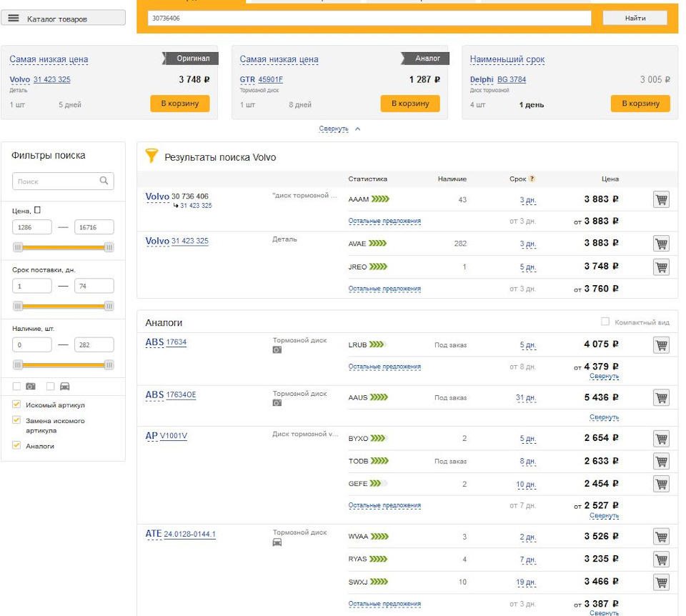Click cart icon for GEFE offer at 2 454 ₽
The image size is (686, 616).
(x=661, y=485)
